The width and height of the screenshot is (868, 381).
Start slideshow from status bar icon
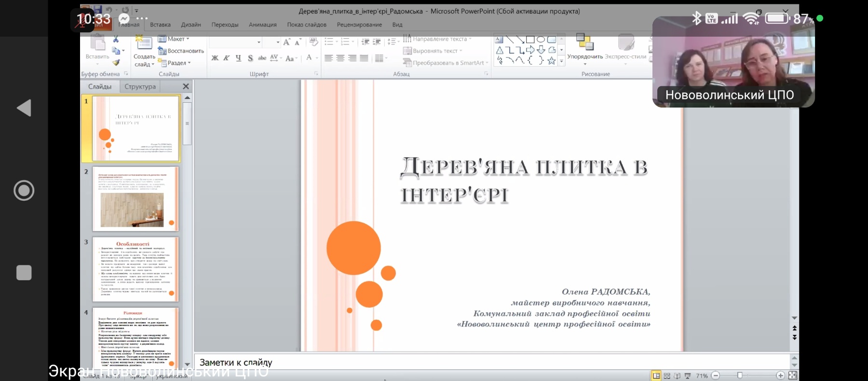pos(688,376)
